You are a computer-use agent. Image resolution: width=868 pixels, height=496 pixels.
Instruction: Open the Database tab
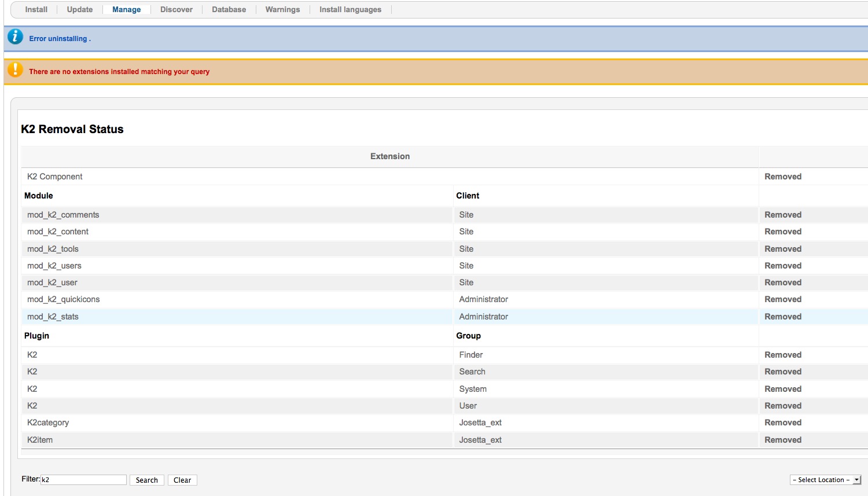tap(229, 9)
